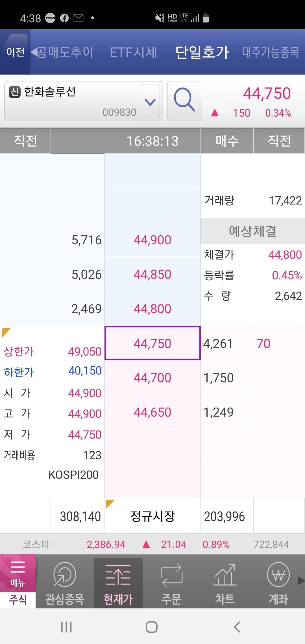The height and width of the screenshot is (644, 305).
Task: Tap the left arrow beside 공매도추이
Action: [34, 52]
